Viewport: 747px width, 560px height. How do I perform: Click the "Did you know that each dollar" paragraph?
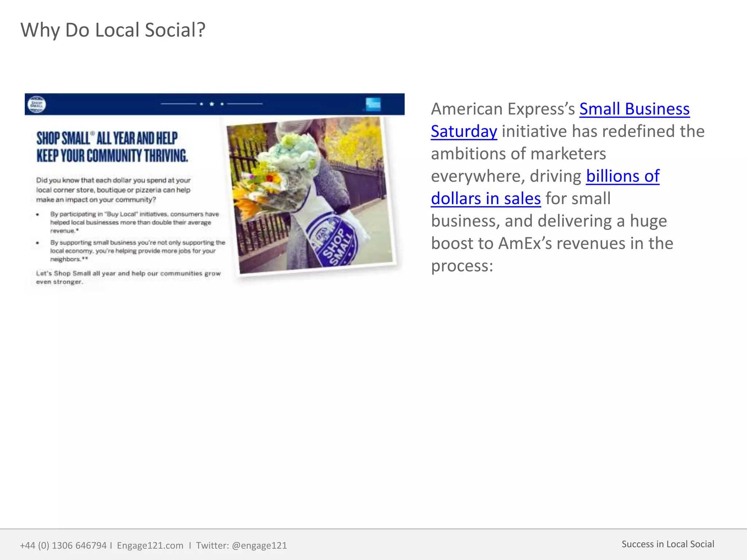(x=113, y=190)
